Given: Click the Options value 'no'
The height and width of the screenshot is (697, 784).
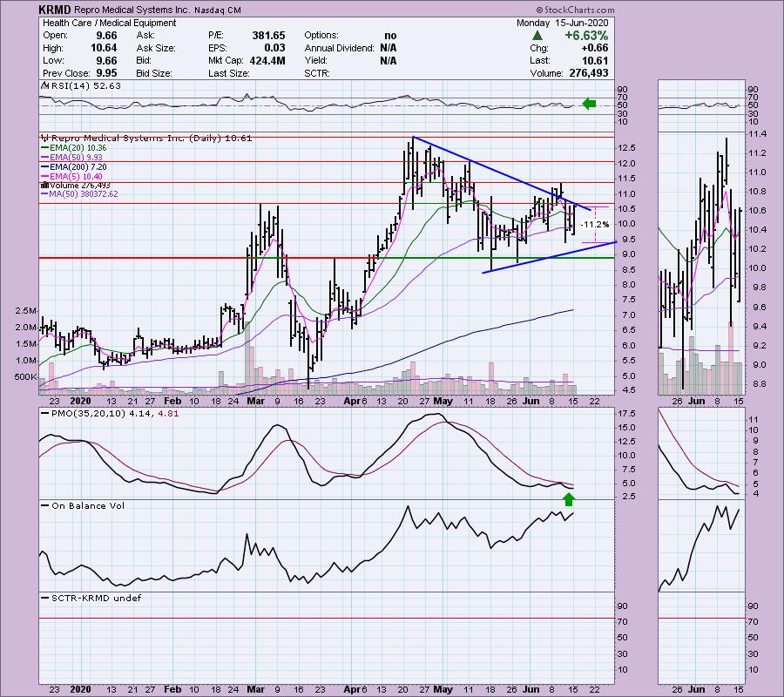Looking at the screenshot, I should click(x=390, y=36).
